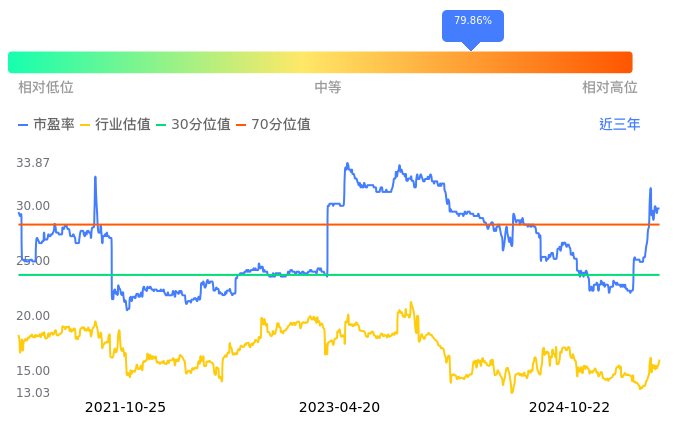
Task: Click the green-to-orange valuation gradient bar
Action: (320, 62)
